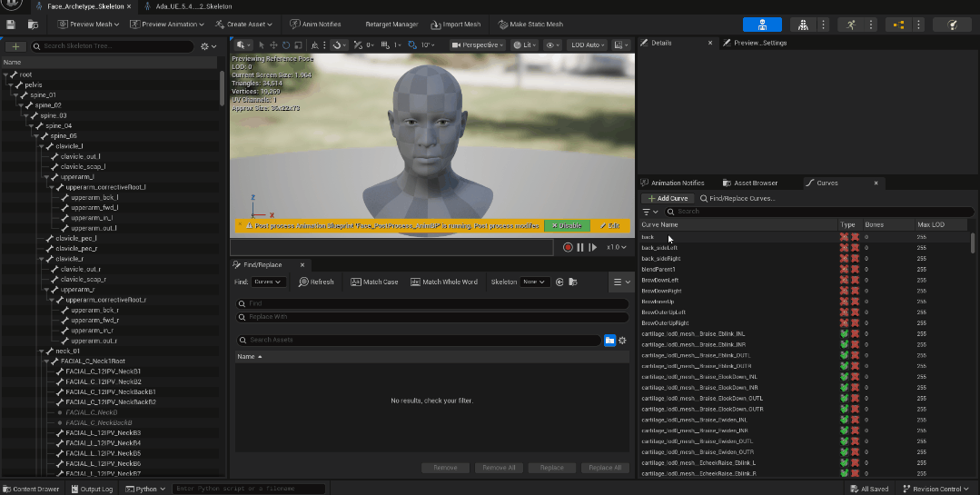Click the Add Curve button
Screen dimensions: 980x495
[x=668, y=198]
